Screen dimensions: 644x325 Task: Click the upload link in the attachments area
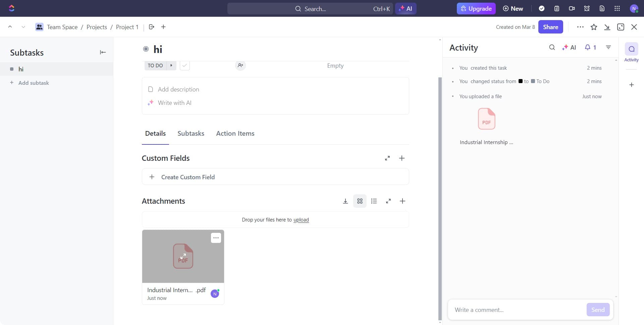pos(301,220)
